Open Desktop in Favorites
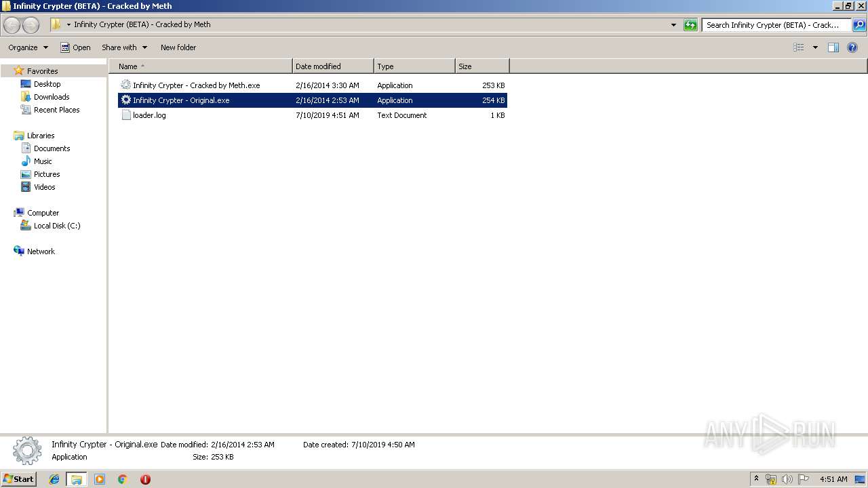 [47, 84]
